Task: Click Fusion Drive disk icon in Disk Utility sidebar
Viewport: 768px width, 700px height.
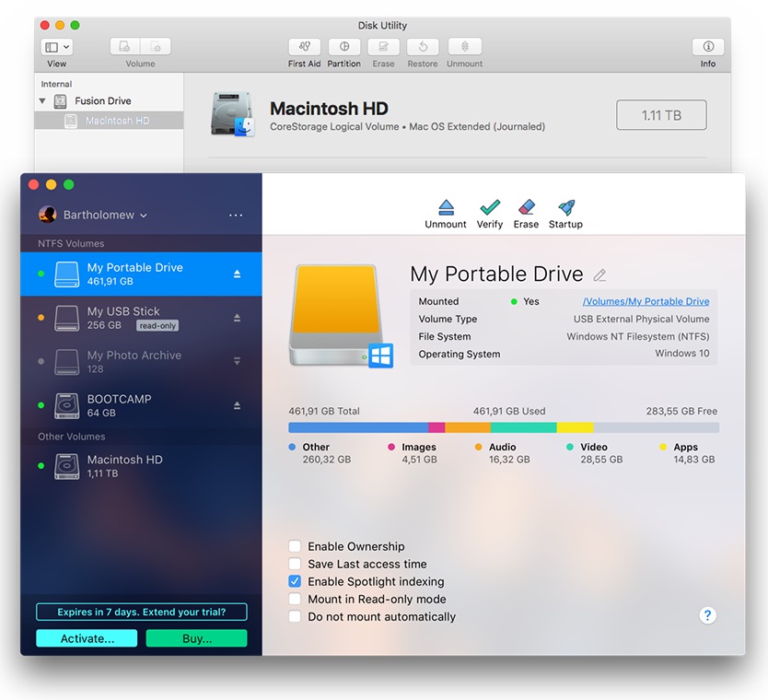Action: 60,101
